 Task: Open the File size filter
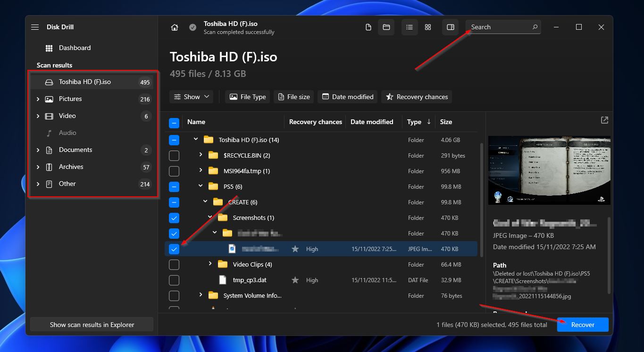[x=293, y=97]
